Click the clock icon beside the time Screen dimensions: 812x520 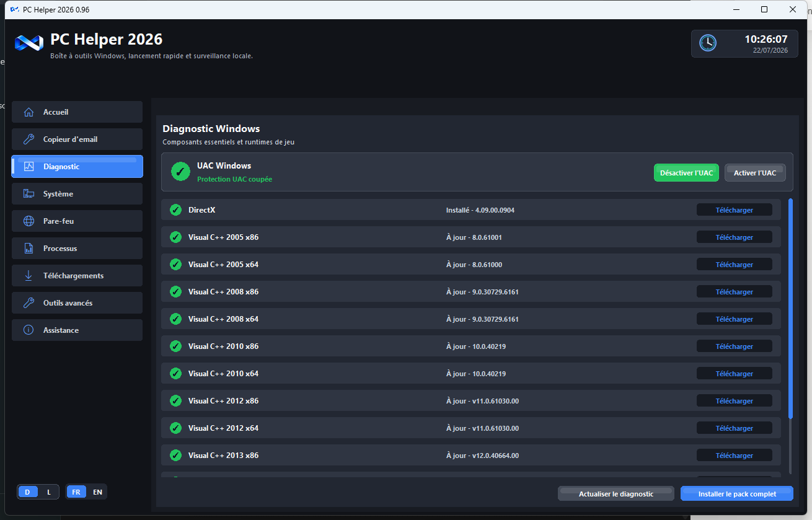coord(707,43)
